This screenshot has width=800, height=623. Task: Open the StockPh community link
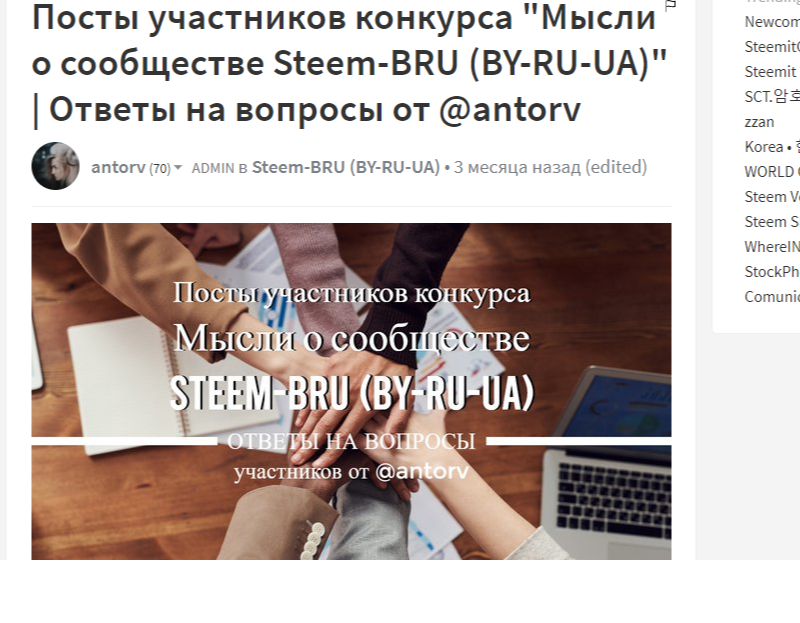click(772, 272)
